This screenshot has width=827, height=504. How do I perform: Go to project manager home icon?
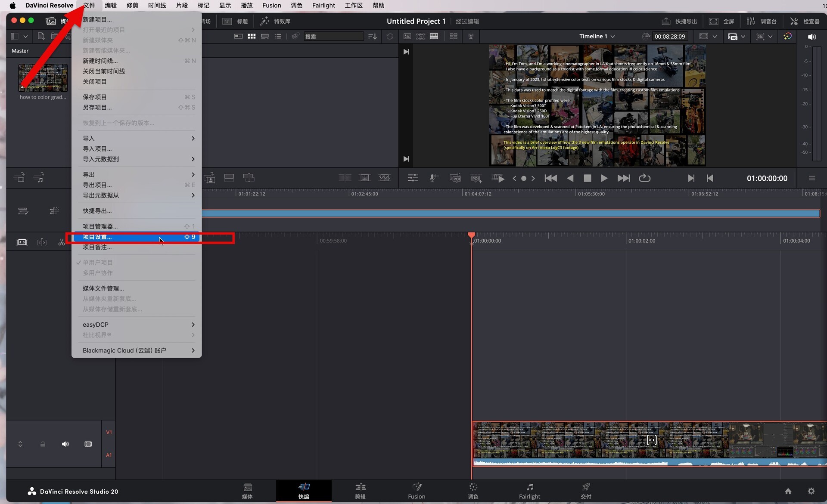click(x=788, y=491)
